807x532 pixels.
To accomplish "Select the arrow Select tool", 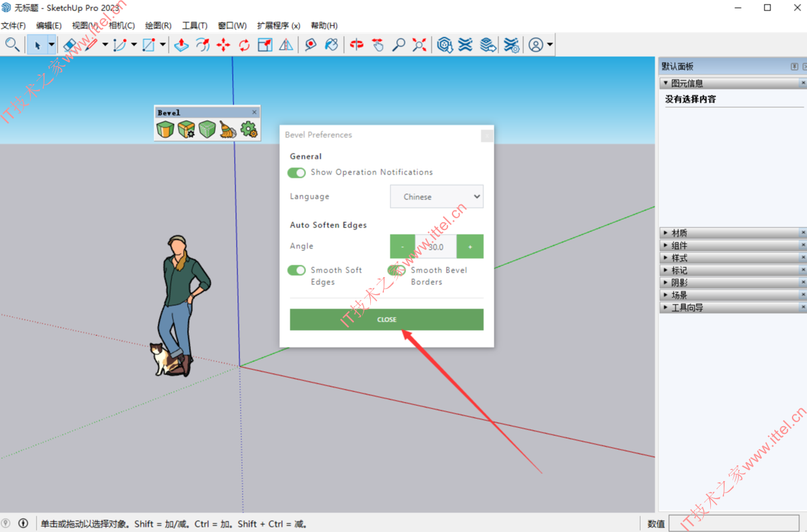I will 37,44.
